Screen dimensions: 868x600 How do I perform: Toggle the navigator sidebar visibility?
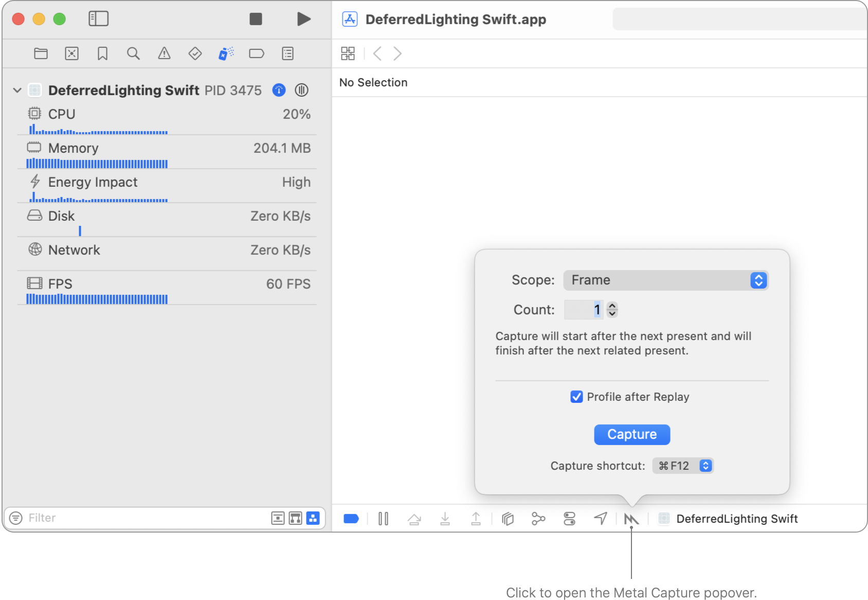point(98,19)
